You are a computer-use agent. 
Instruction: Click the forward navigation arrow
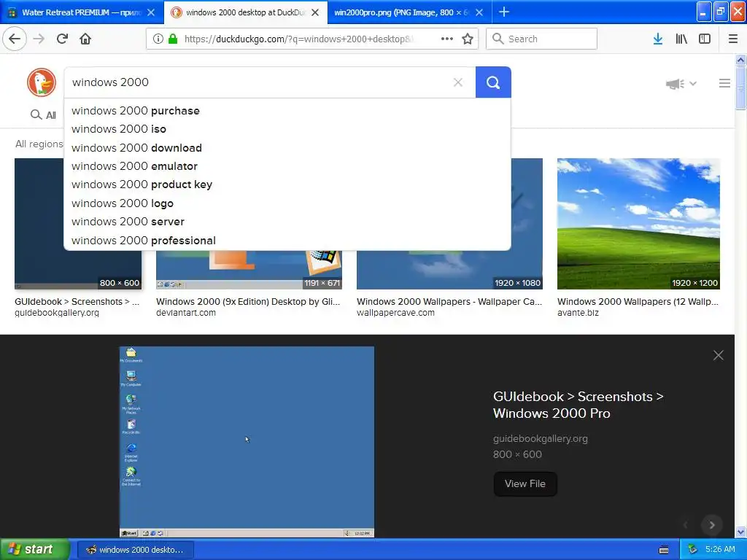click(39, 39)
